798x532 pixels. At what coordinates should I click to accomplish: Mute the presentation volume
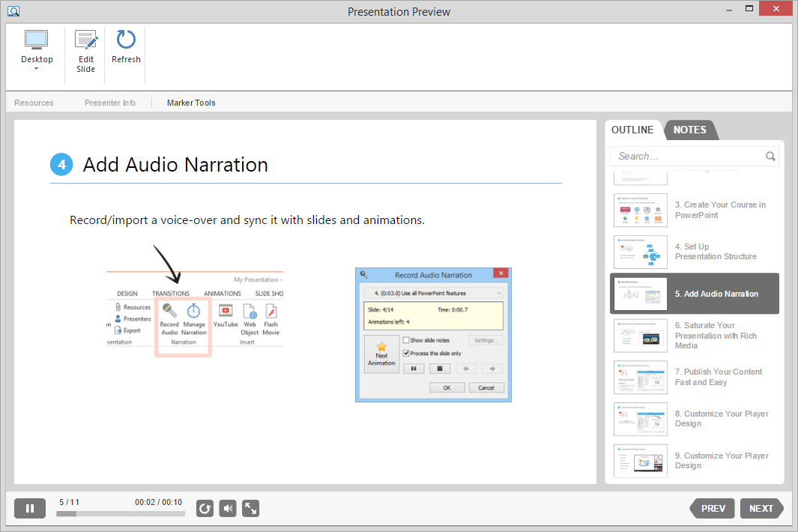pyautogui.click(x=228, y=509)
